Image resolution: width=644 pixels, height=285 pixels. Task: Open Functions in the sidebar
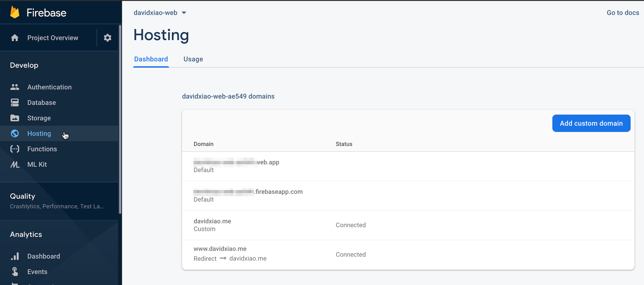(59, 149)
